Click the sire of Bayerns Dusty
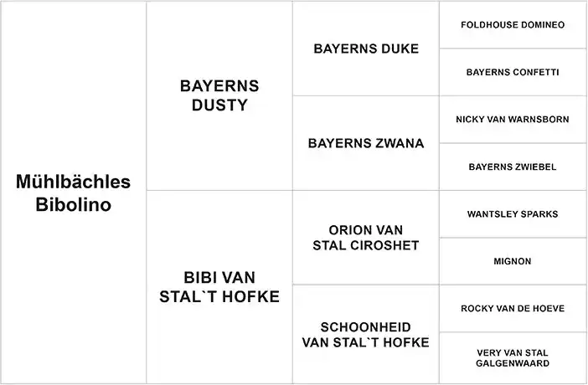The width and height of the screenshot is (588, 385). coord(366,49)
